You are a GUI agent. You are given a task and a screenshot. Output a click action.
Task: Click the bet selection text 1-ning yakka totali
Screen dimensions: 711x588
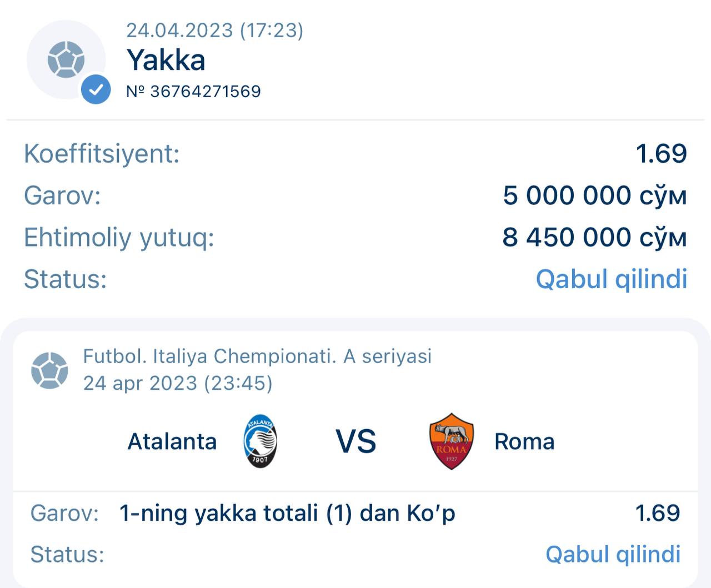(287, 513)
